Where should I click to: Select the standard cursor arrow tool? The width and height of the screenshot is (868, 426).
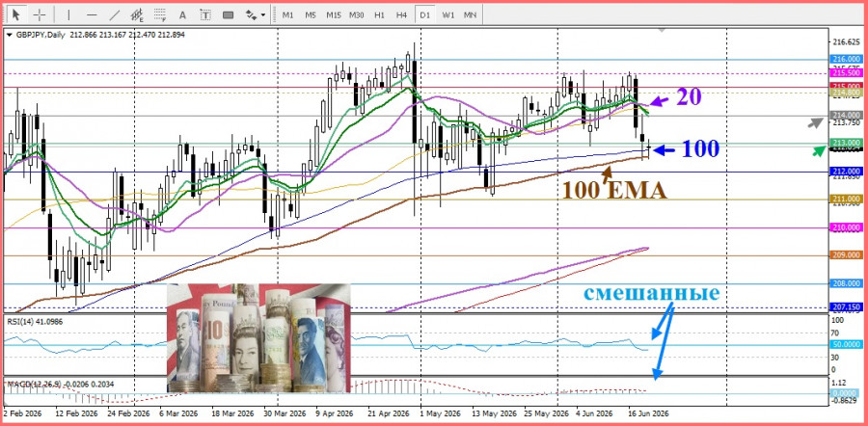coord(16,14)
